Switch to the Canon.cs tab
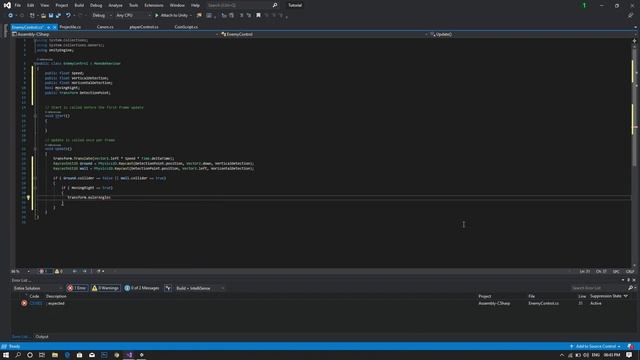Image resolution: width=640 pixels, height=360 pixels. point(105,27)
